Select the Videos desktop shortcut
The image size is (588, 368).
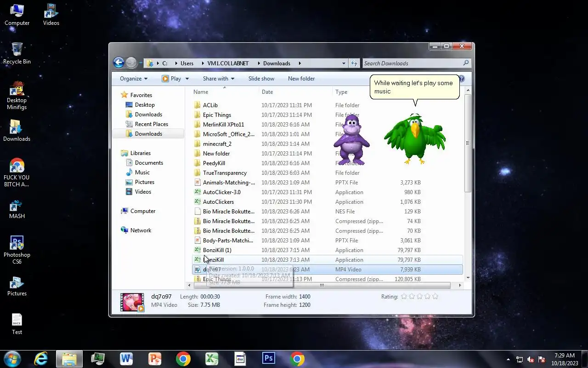51,15
